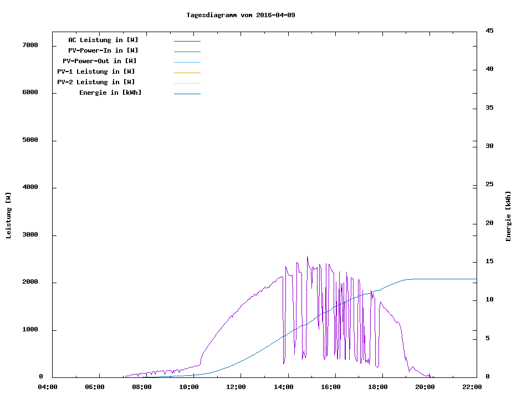Click the 45 value on the right axis
The width and height of the screenshot is (532, 399).
tap(489, 30)
